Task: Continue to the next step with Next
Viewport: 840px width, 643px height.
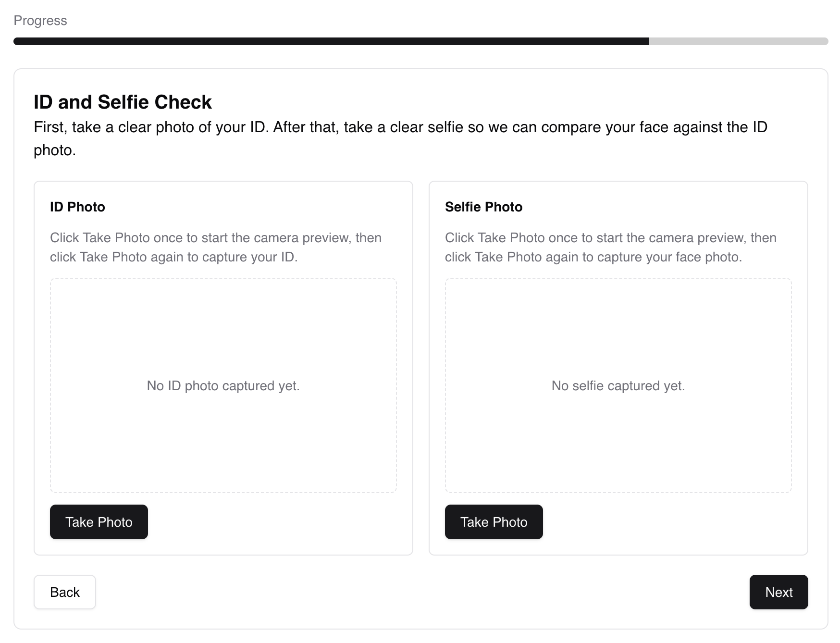Action: point(779,592)
